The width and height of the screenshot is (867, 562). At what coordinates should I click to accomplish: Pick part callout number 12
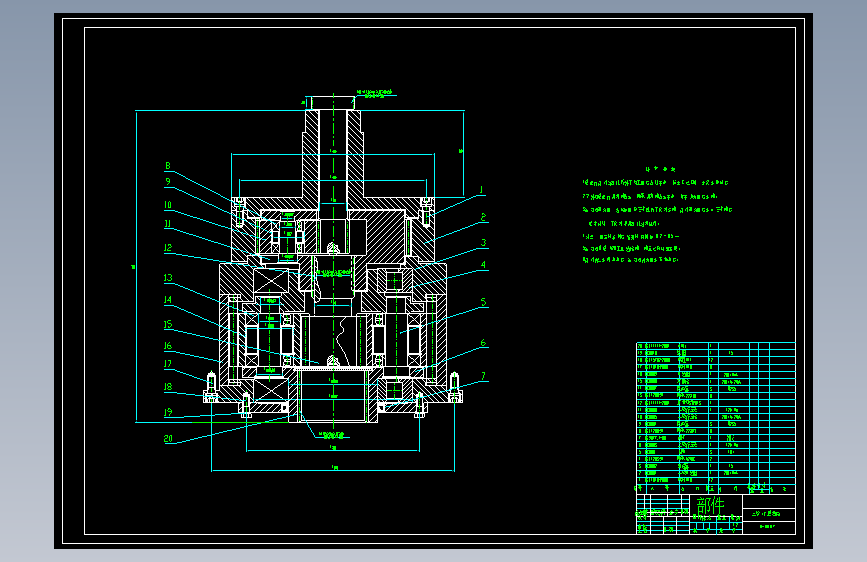tap(168, 248)
